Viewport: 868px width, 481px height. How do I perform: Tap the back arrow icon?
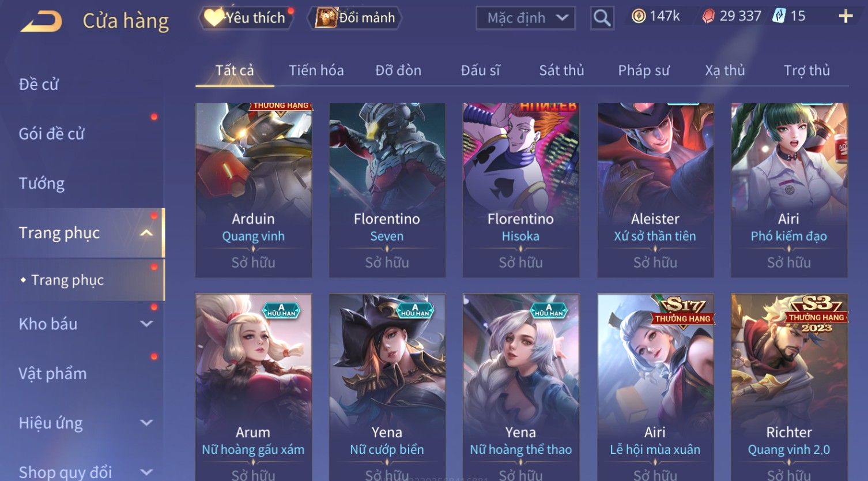[41, 21]
